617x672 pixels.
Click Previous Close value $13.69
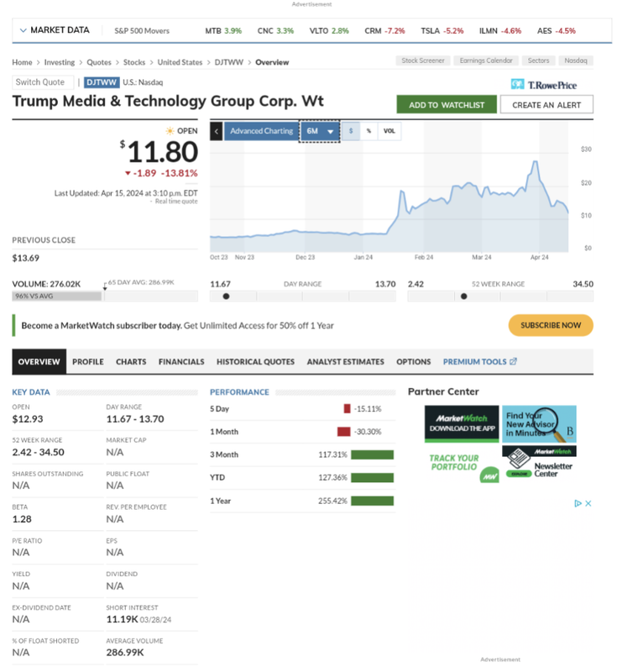click(x=26, y=258)
